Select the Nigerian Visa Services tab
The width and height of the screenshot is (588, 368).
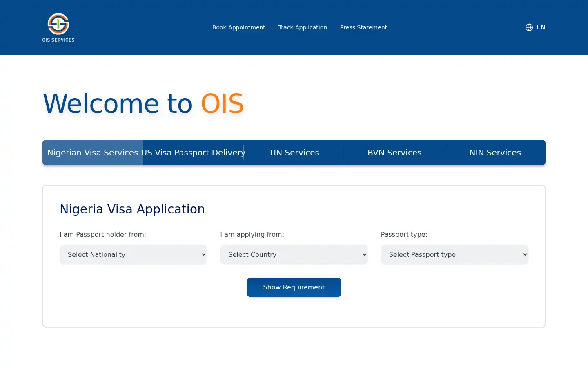coord(93,153)
